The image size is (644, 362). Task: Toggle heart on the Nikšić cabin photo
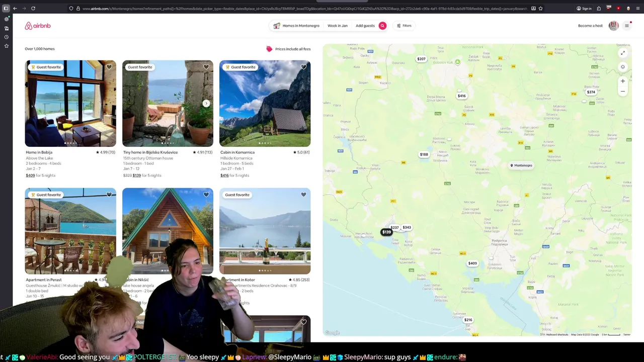coord(206,195)
